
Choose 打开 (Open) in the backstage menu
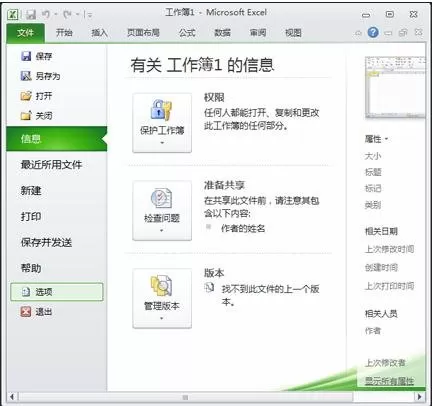pos(44,96)
